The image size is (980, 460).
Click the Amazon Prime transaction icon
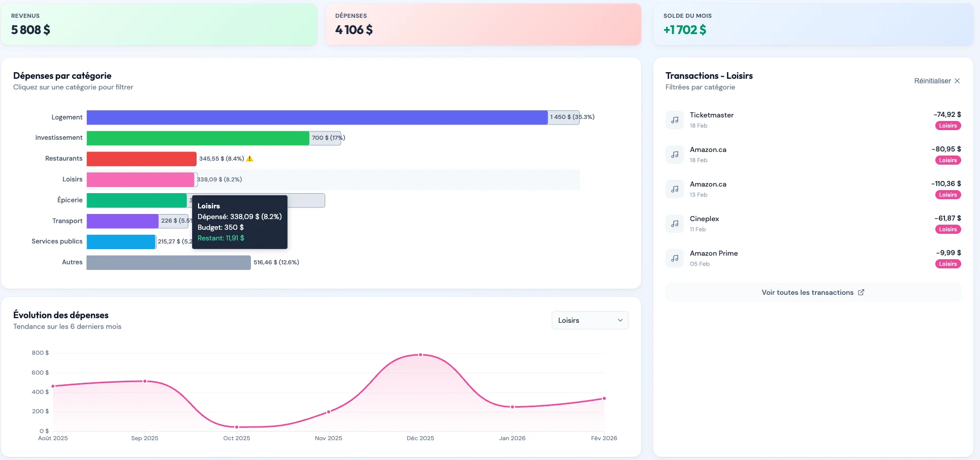[x=674, y=258]
